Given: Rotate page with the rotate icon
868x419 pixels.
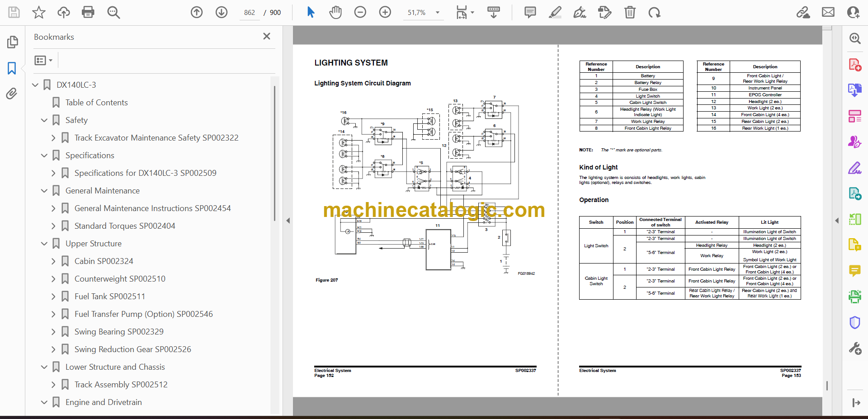Looking at the screenshot, I should (x=655, y=12).
